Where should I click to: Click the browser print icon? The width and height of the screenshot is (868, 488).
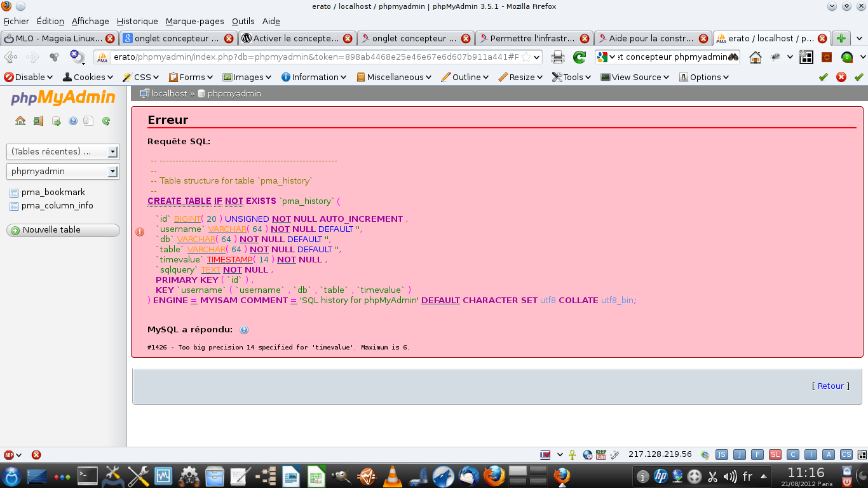point(558,57)
